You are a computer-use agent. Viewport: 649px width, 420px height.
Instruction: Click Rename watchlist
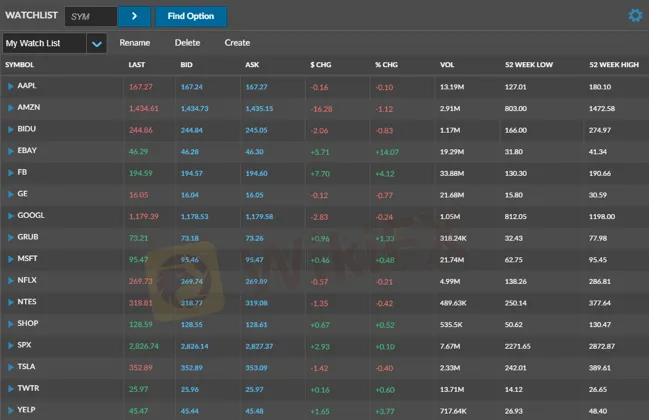coord(135,43)
